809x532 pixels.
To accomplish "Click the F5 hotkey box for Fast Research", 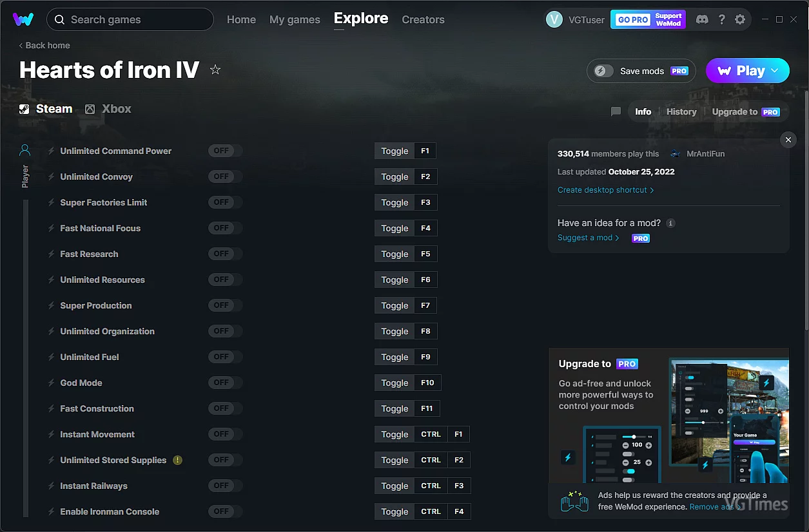I will point(425,254).
